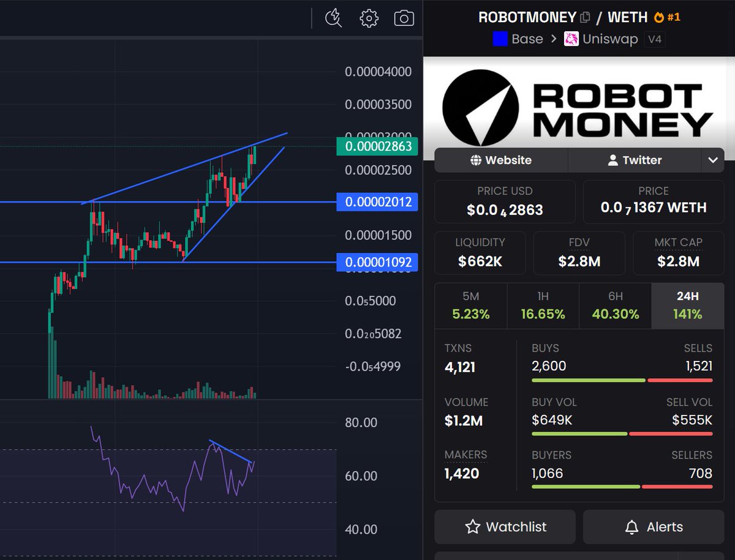The width and height of the screenshot is (735, 560).
Task: Click the Uniswap unicorn logo icon
Action: click(571, 39)
